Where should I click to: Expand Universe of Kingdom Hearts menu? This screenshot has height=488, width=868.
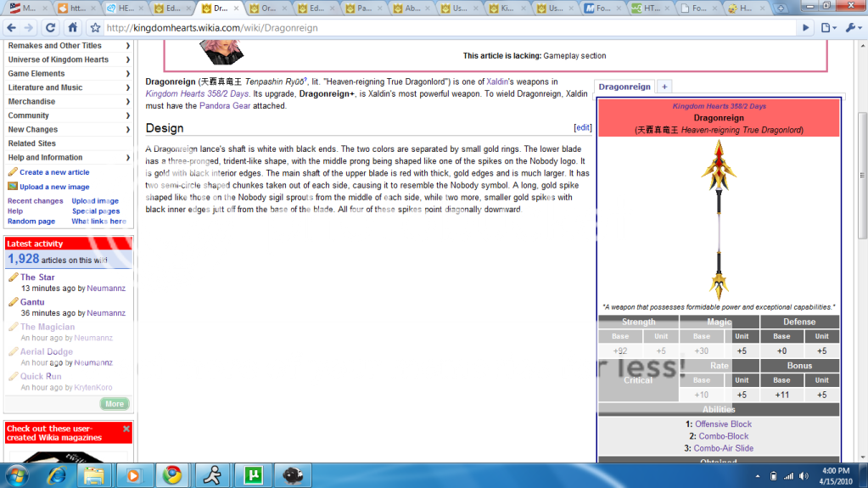pyautogui.click(x=127, y=59)
